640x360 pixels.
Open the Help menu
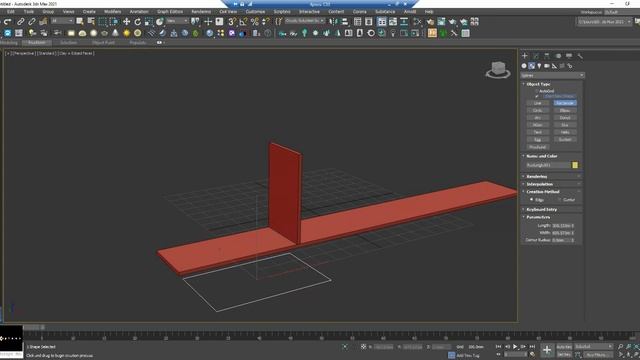tap(429, 12)
